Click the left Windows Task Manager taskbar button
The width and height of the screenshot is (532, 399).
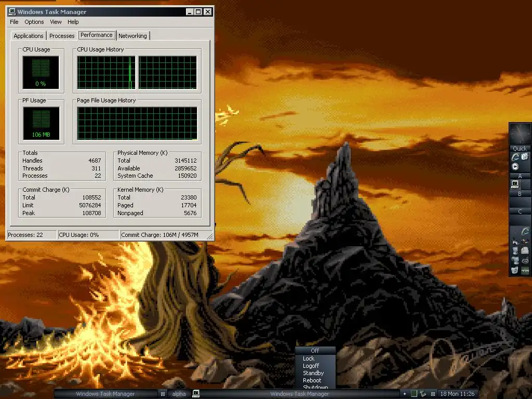105,394
